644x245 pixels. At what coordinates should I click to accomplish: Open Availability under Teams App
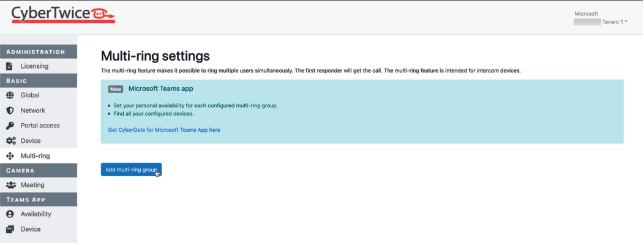tap(39, 214)
